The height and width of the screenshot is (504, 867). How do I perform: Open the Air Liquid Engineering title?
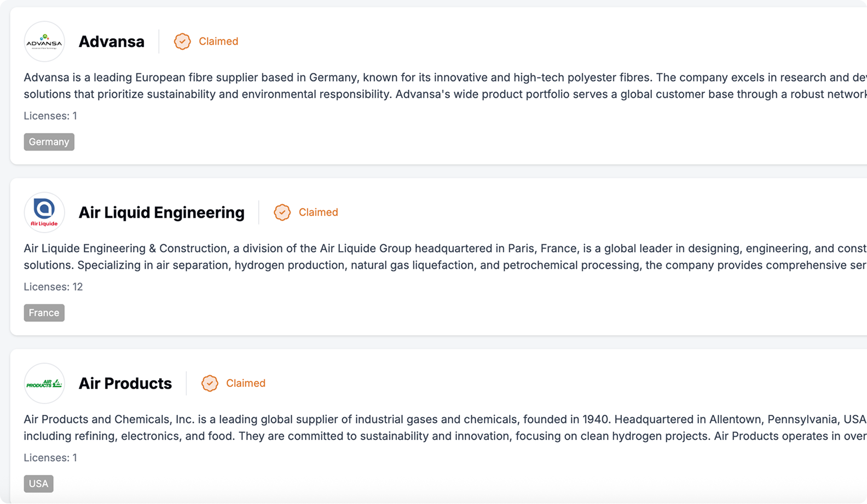161,212
